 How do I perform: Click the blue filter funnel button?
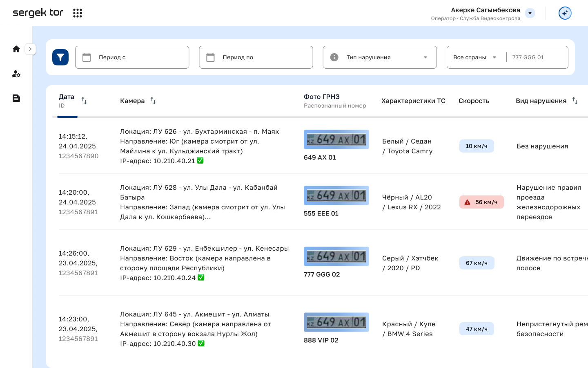point(60,57)
